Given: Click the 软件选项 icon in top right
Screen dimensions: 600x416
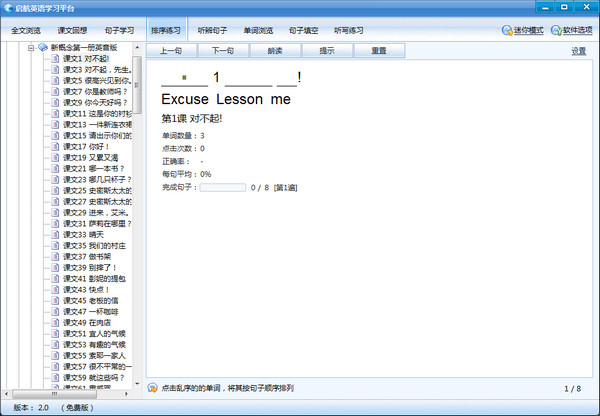Looking at the screenshot, I should pyautogui.click(x=556, y=30).
